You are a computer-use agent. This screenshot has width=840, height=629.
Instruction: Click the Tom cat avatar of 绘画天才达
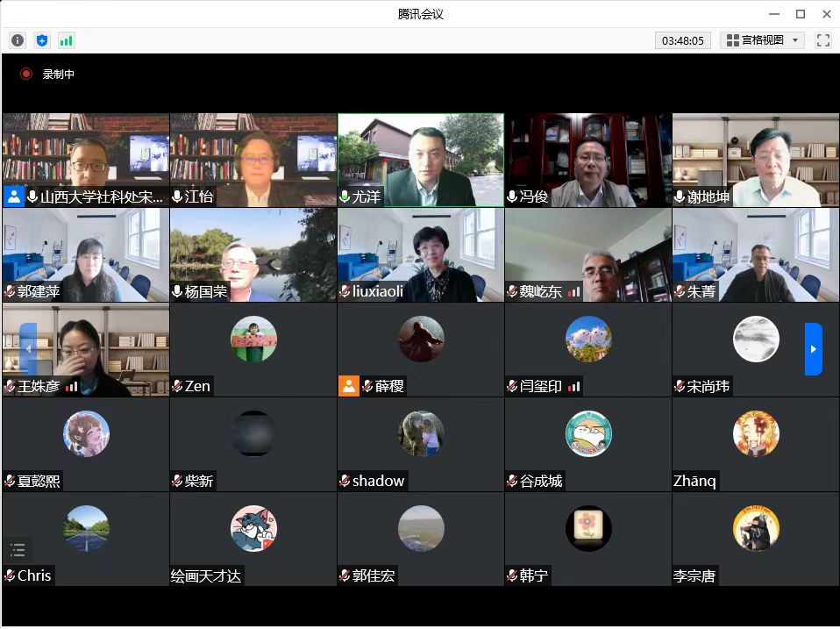pyautogui.click(x=253, y=528)
